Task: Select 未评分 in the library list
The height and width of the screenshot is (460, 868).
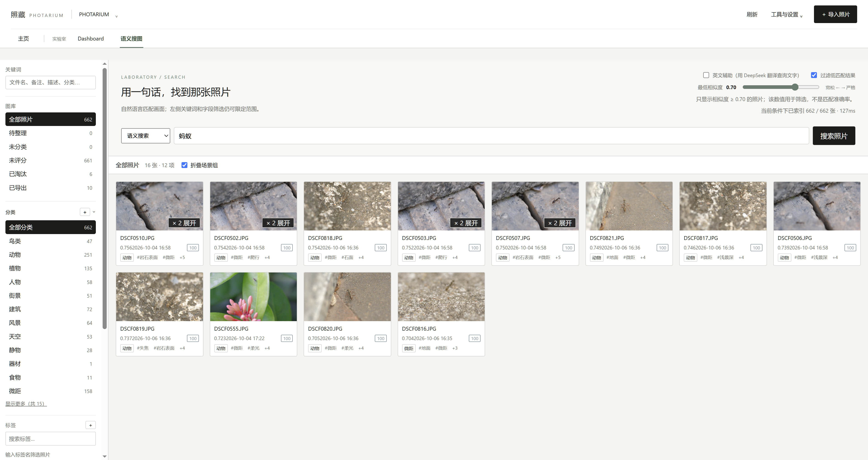Action: coord(51,161)
